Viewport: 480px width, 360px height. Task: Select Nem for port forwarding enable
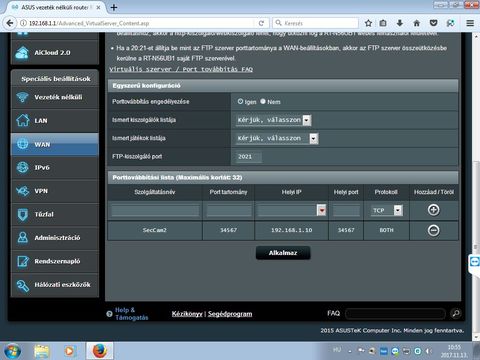point(263,101)
